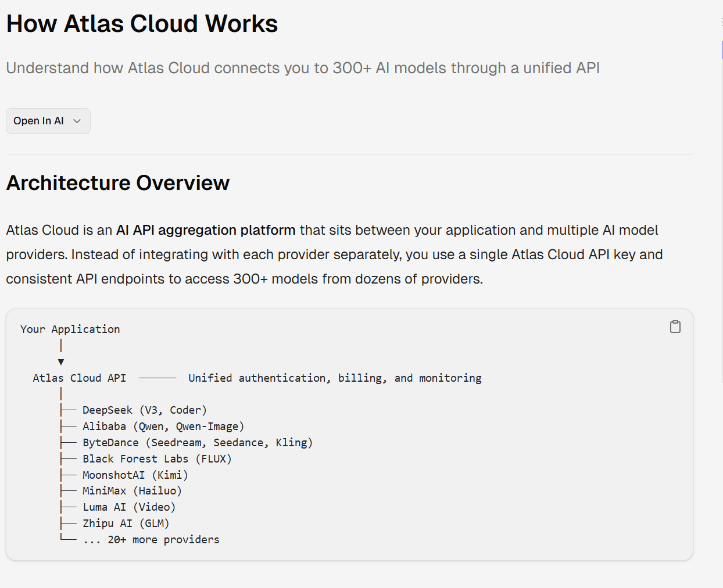Select the DeepSeek (V3, Coder) entry
723x588 pixels.
click(x=144, y=410)
